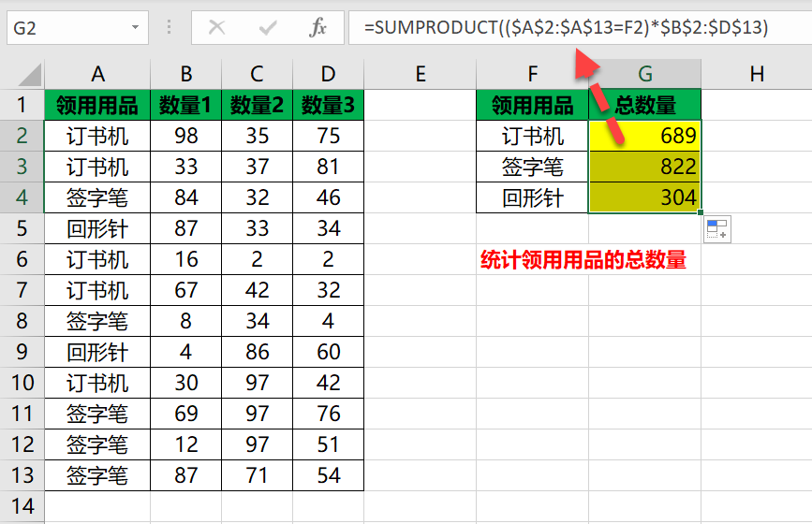Viewport: 812px width, 524px height.
Task: Click cell B8 with value 8
Action: coord(186,321)
